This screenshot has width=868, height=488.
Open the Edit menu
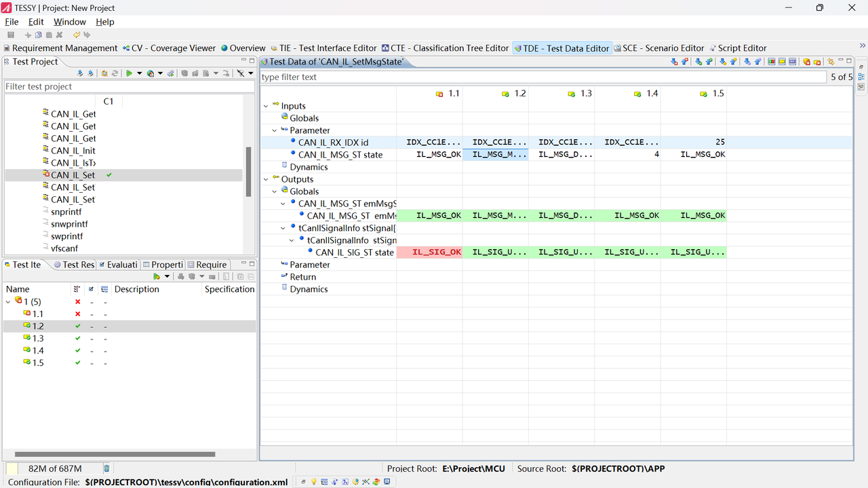tap(36, 22)
